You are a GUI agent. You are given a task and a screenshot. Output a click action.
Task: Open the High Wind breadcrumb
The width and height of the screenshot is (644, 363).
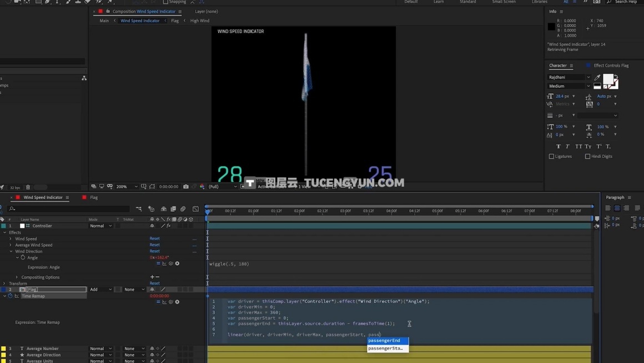click(x=200, y=21)
